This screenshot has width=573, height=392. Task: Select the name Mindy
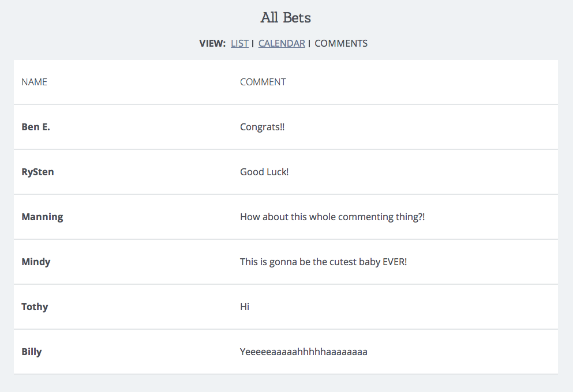(36, 262)
